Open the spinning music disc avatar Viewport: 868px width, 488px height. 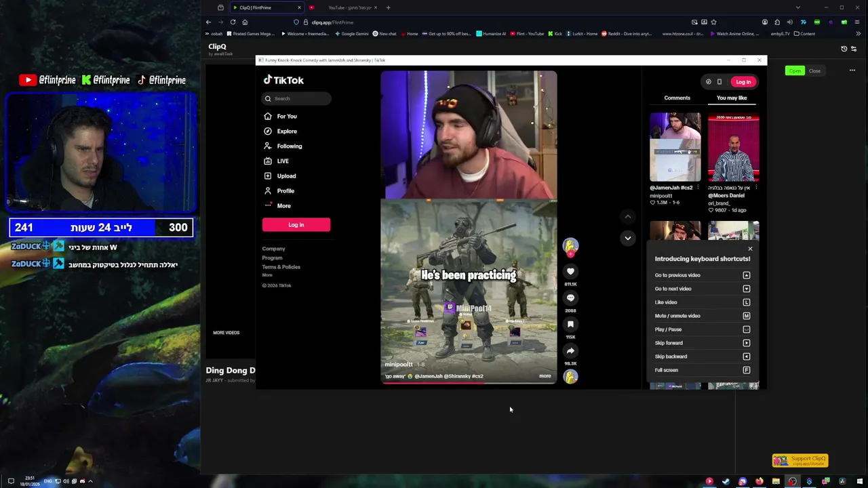[570, 377]
